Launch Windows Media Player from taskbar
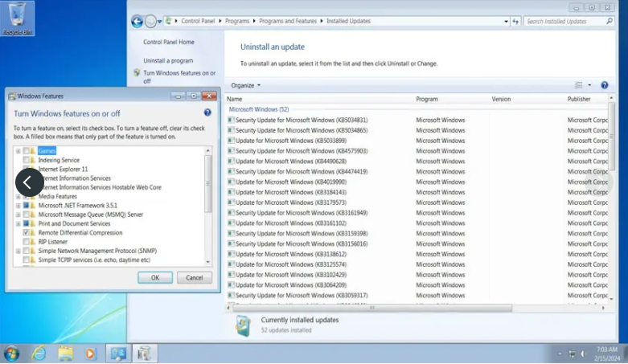This screenshot has width=628, height=364. pos(91,354)
